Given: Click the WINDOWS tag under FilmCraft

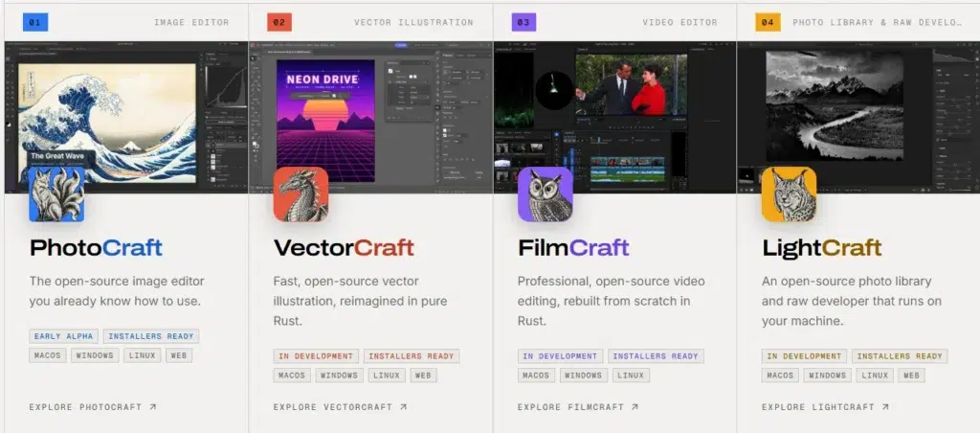Looking at the screenshot, I should [583, 376].
